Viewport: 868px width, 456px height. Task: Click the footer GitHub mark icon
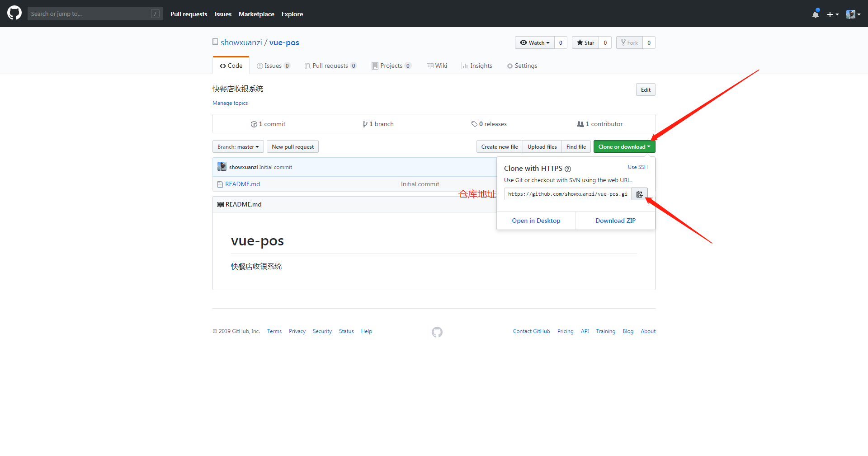(x=437, y=332)
